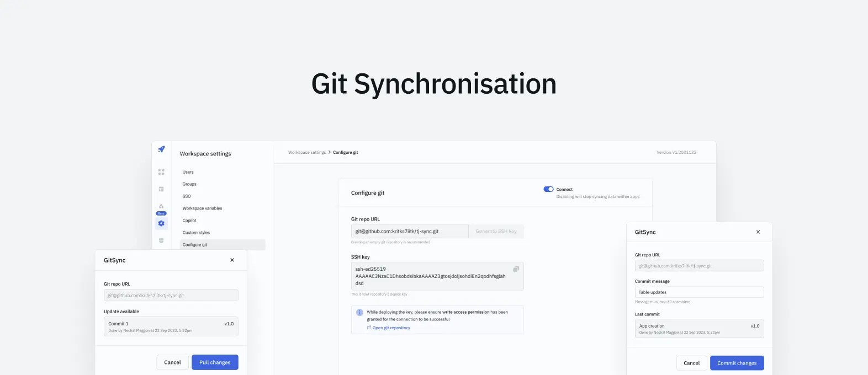868x375 pixels.
Task: Select Users in workspace settings
Action: click(x=188, y=172)
